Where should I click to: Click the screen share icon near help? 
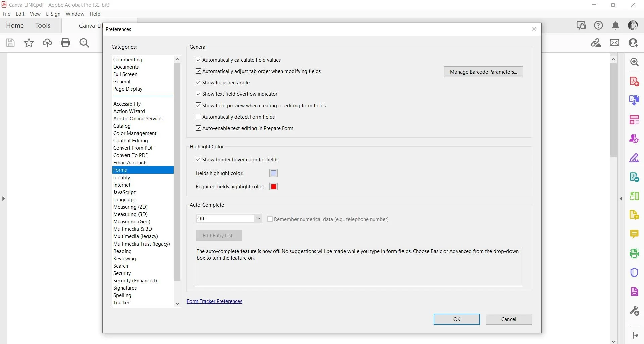pos(581,25)
